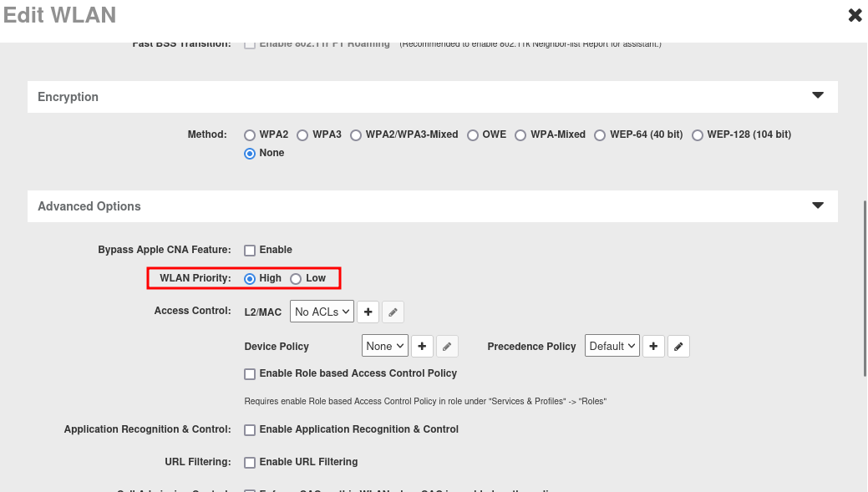Enable Role based Access Control Policy
868x492 pixels.
[x=250, y=374]
